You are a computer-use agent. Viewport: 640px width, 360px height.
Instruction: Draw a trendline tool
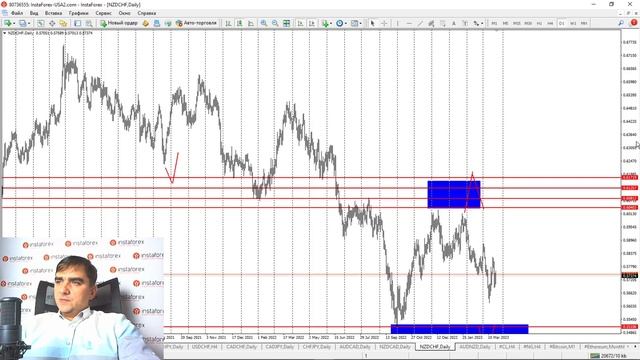point(420,23)
